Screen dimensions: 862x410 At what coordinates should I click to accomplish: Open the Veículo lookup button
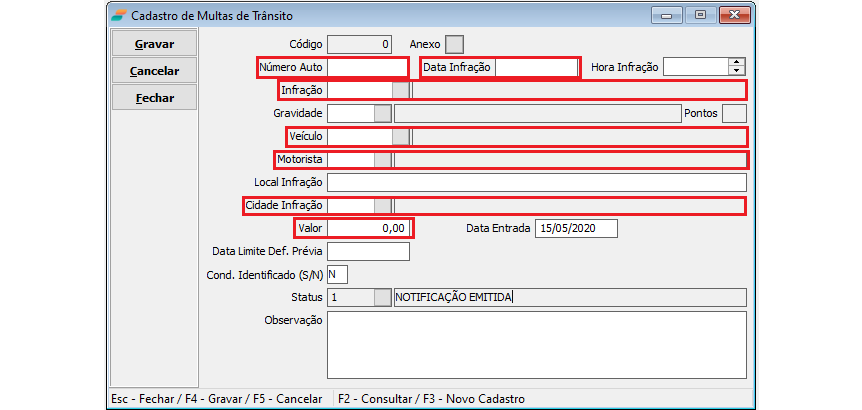(401, 136)
